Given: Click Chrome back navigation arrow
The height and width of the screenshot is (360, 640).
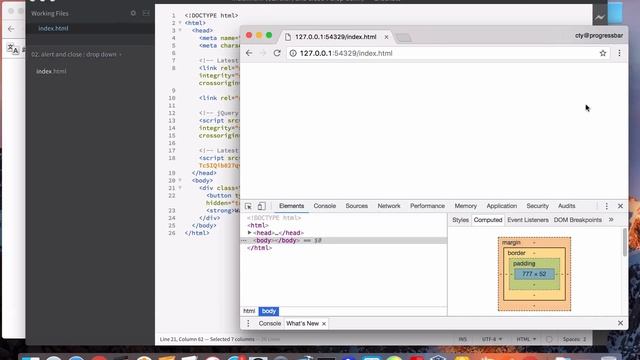Looking at the screenshot, I should tap(249, 53).
